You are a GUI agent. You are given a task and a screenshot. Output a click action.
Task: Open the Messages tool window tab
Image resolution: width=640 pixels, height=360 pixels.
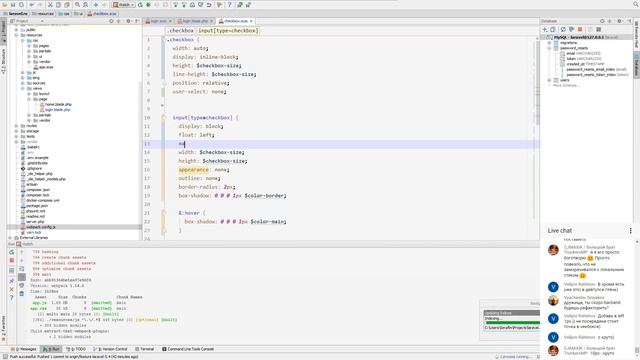click(23, 349)
